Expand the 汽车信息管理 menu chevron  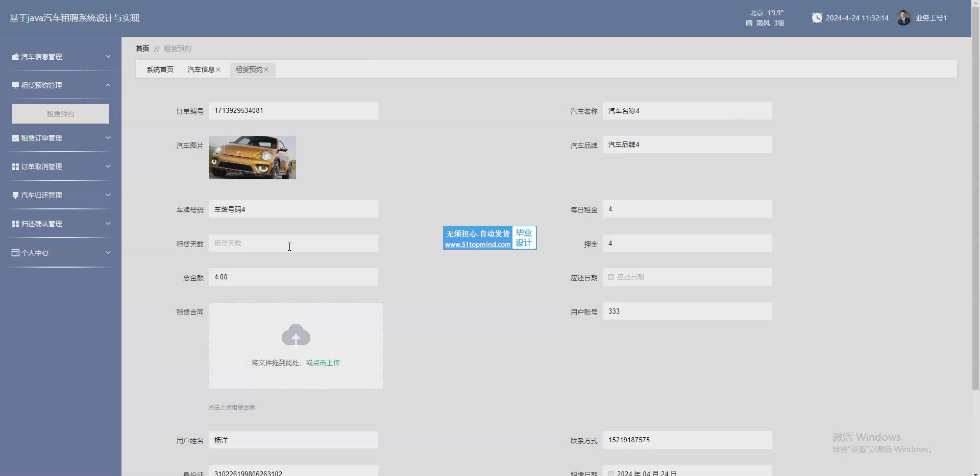[x=108, y=56]
